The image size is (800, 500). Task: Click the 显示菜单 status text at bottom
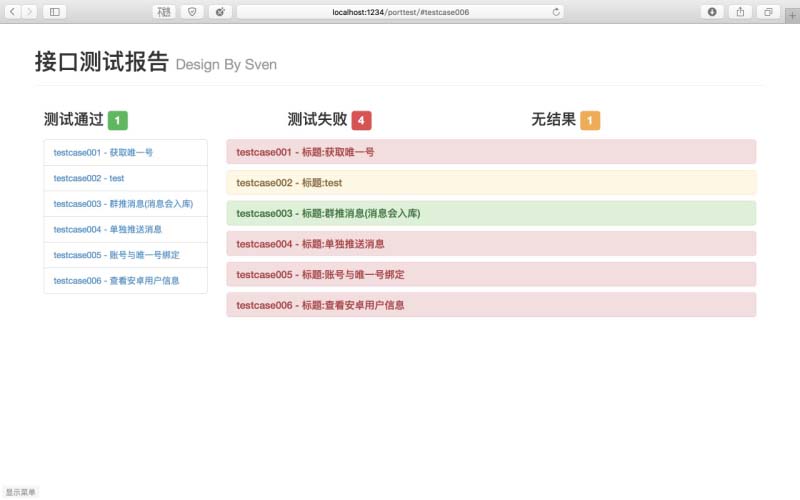pyautogui.click(x=20, y=492)
